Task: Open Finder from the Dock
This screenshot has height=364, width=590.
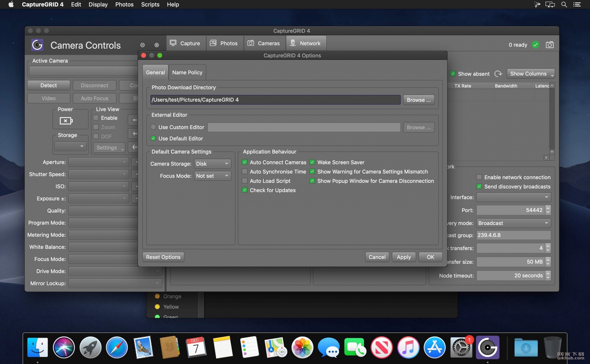Action: [x=37, y=347]
